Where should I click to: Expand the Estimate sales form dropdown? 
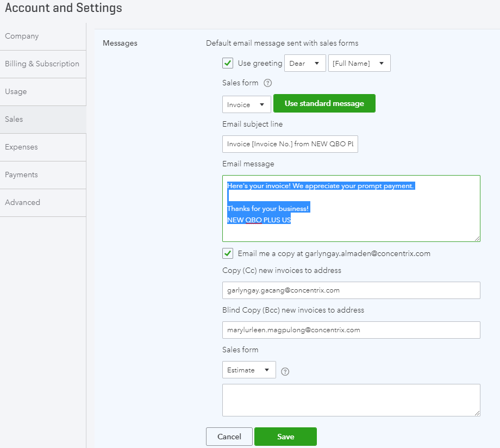248,370
